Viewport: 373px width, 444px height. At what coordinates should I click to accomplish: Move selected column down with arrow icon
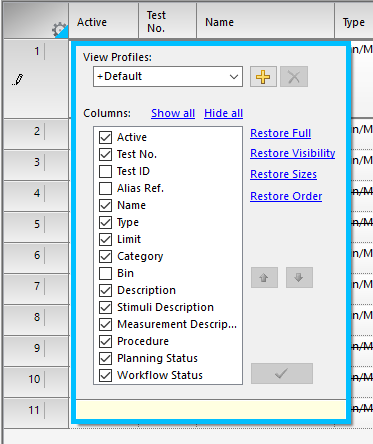coord(299,277)
